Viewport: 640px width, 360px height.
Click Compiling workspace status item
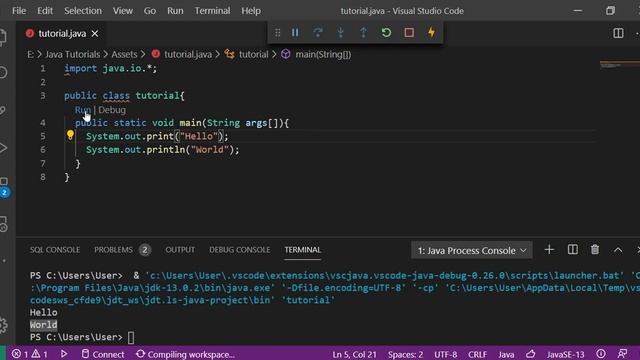pyautogui.click(x=185, y=354)
